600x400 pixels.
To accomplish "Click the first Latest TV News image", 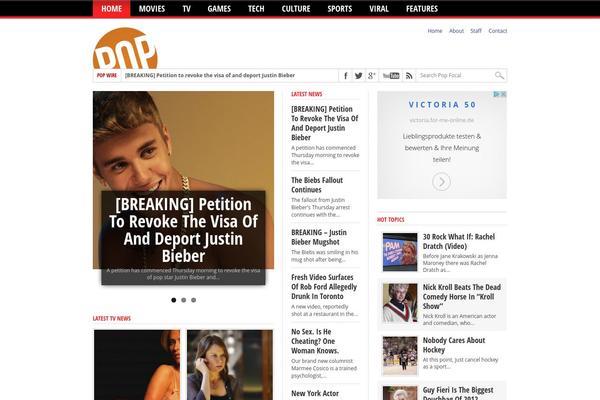I will coord(137,365).
